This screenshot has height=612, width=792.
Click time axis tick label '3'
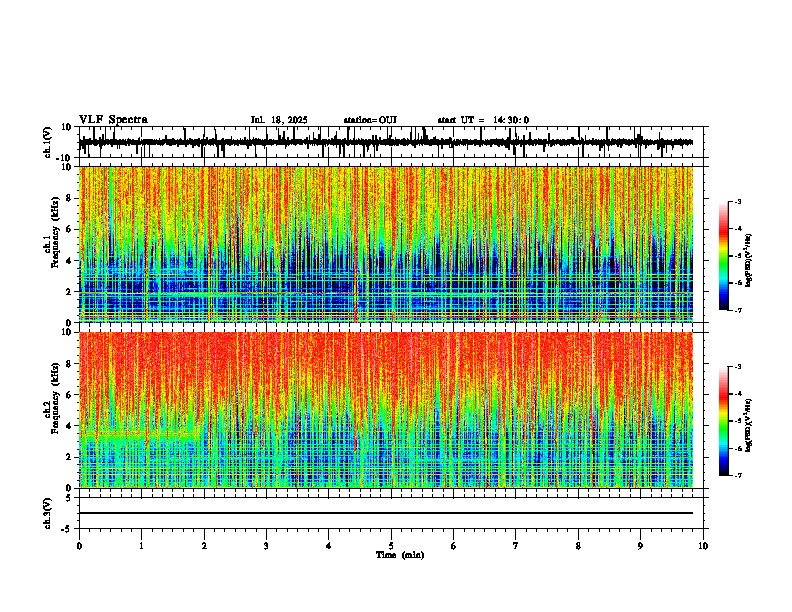point(266,546)
